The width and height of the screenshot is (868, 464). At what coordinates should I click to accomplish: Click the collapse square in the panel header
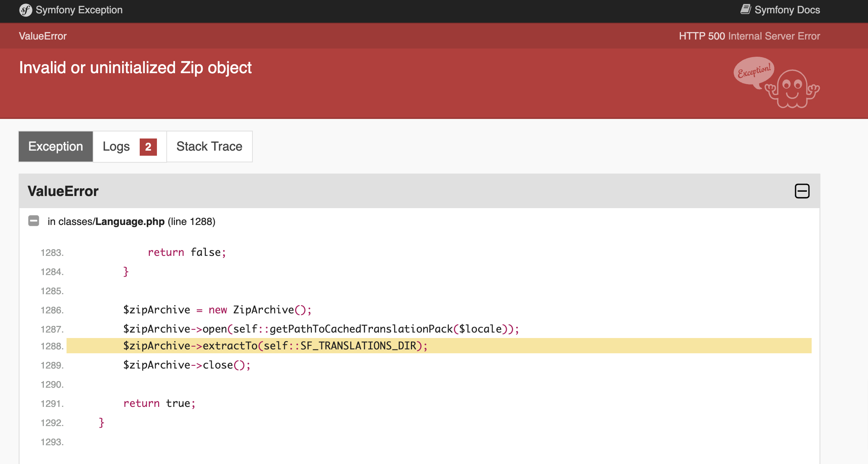coord(802,191)
